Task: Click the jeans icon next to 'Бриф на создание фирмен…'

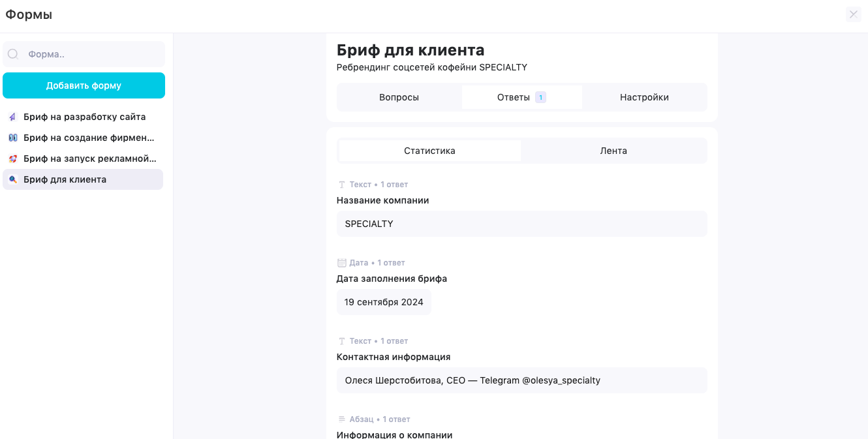Action: tap(12, 137)
